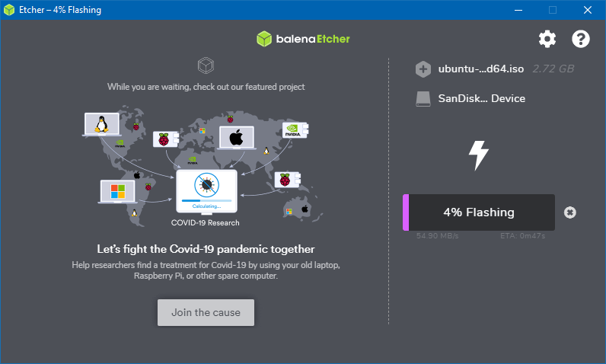This screenshot has height=364, width=606.
Task: Click the plus image source icon
Action: tap(423, 69)
